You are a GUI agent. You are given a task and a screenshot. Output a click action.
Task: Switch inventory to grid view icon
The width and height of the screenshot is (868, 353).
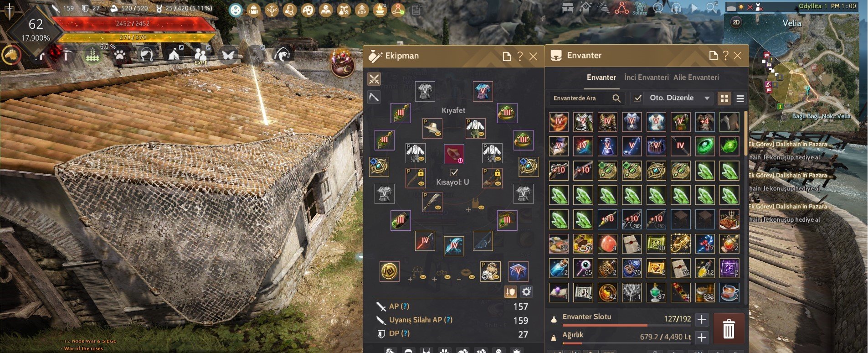(x=724, y=98)
